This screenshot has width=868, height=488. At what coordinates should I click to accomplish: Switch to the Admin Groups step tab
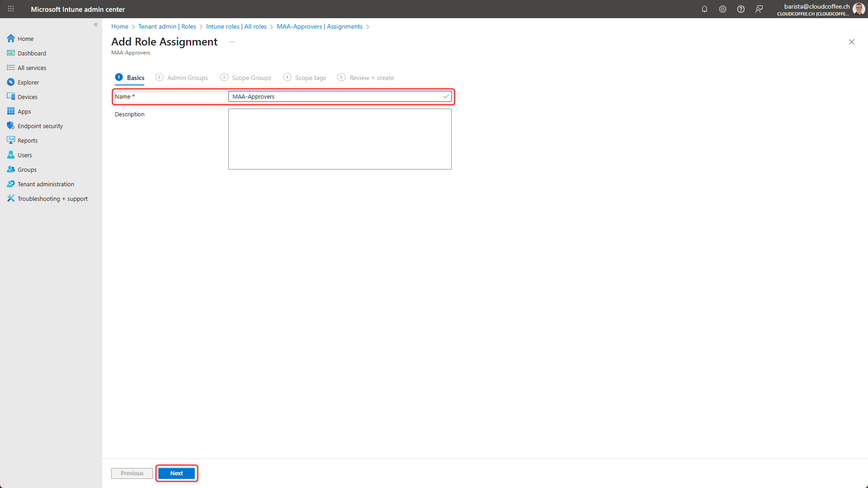pyautogui.click(x=187, y=78)
